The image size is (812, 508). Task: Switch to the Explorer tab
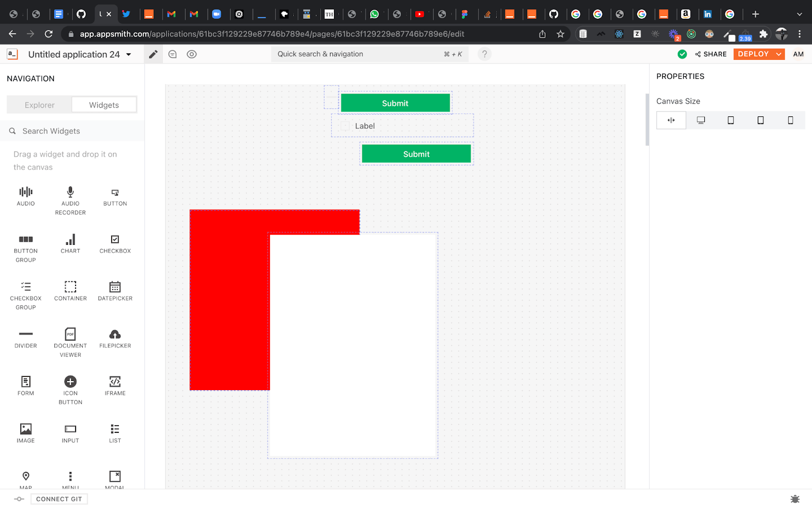pyautogui.click(x=40, y=105)
